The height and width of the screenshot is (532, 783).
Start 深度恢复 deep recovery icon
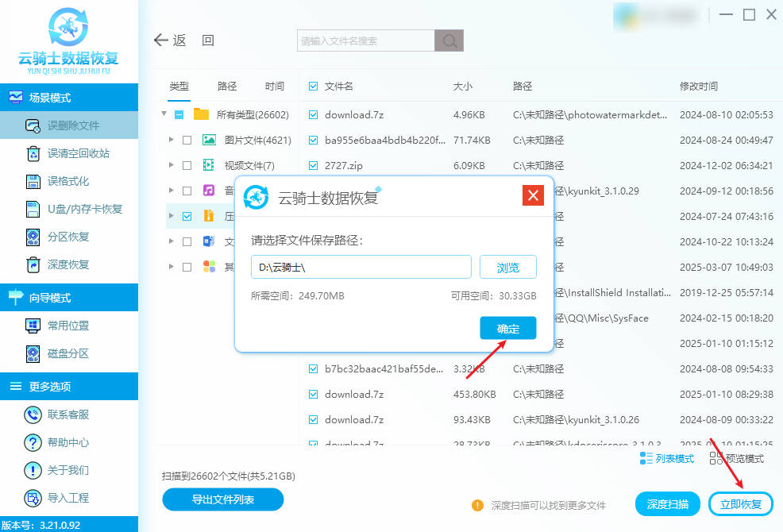(33, 264)
